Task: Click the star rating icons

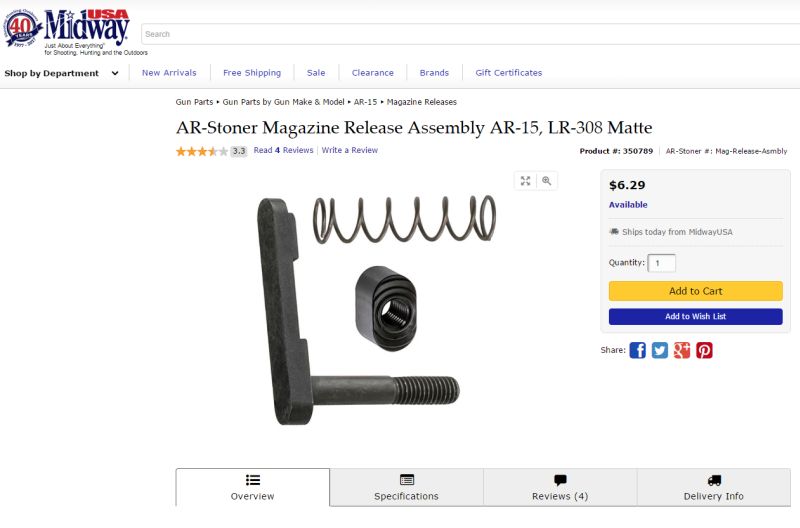Action: click(x=202, y=151)
